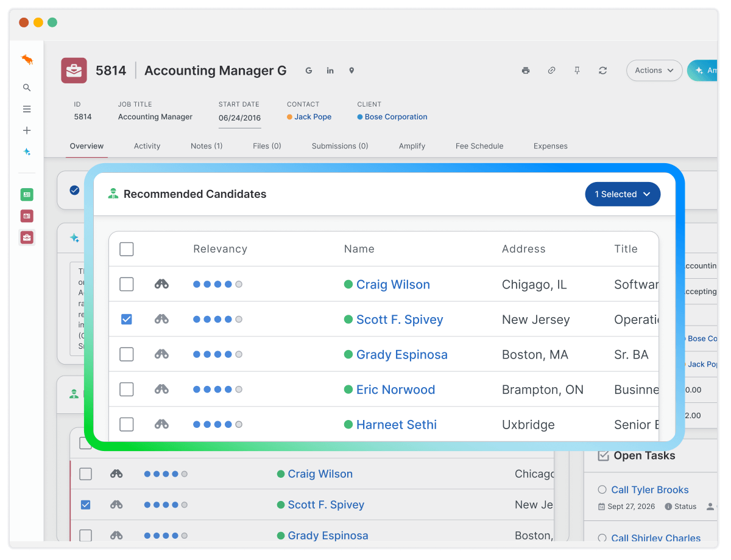Open Jack Pope contact link
731x560 pixels.
(313, 117)
